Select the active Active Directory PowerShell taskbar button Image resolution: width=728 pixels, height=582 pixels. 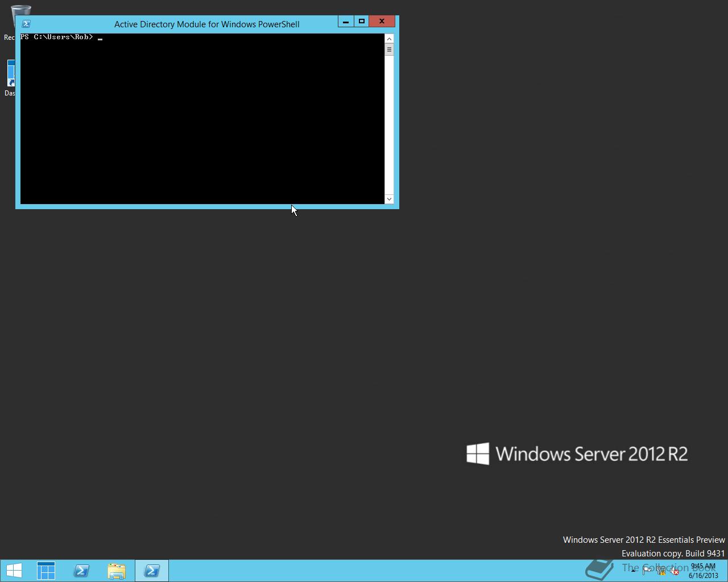pos(152,571)
